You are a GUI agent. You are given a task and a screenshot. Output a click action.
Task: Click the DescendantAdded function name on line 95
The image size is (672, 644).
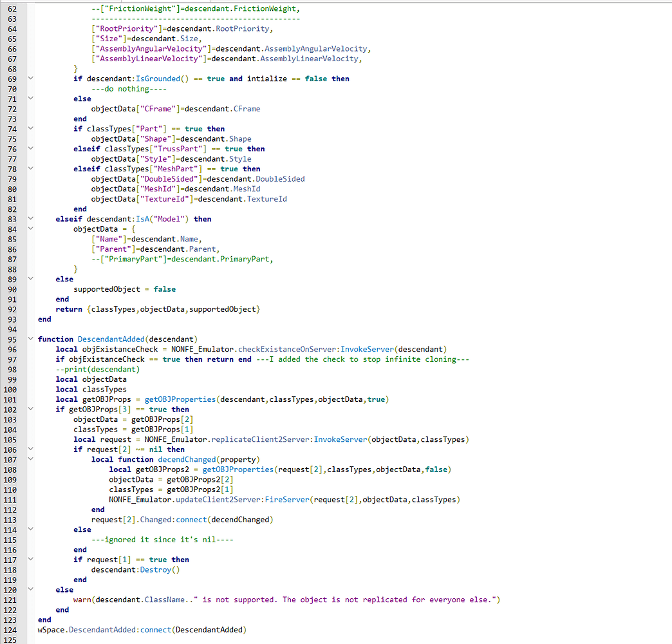(x=111, y=339)
